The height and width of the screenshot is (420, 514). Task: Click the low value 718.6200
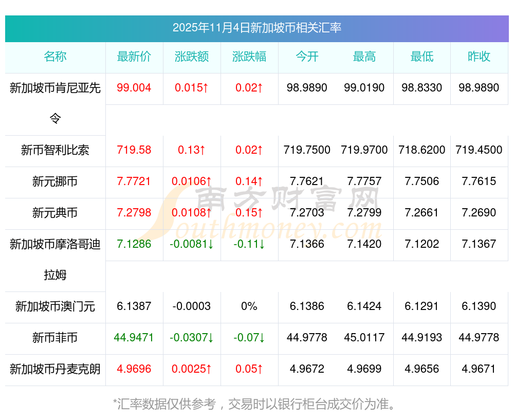click(422, 150)
